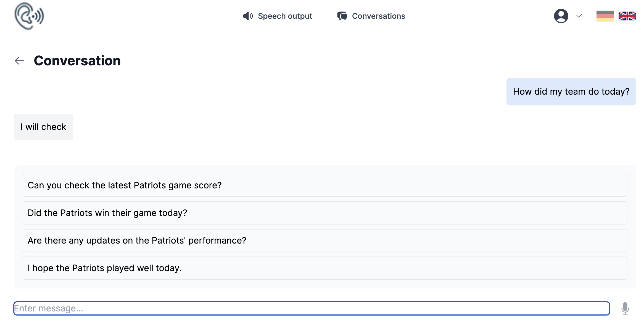Open Conversations via the chat bubble icon

coord(342,16)
